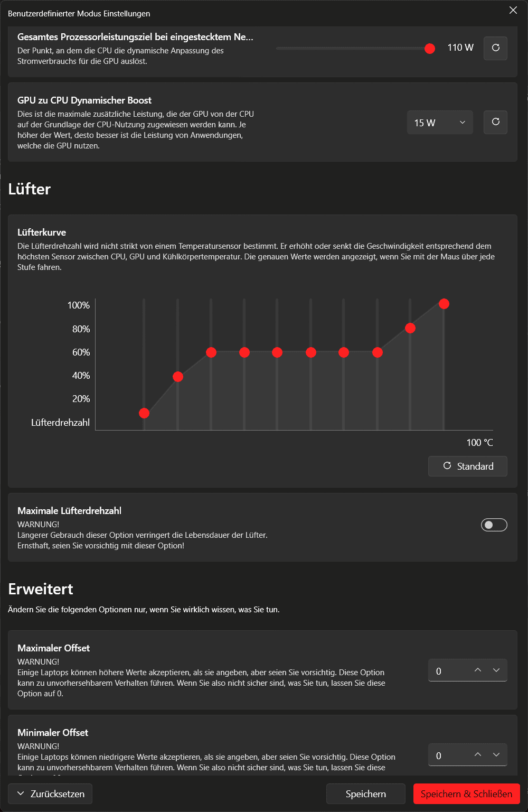Reset the 110 W processor power target
The image size is (528, 812).
tap(495, 48)
